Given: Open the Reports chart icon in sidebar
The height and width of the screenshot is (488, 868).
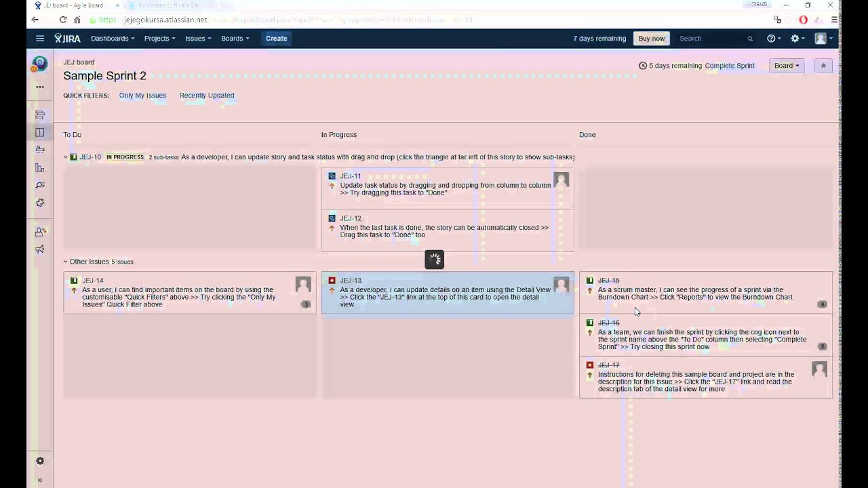Looking at the screenshot, I should (40, 167).
